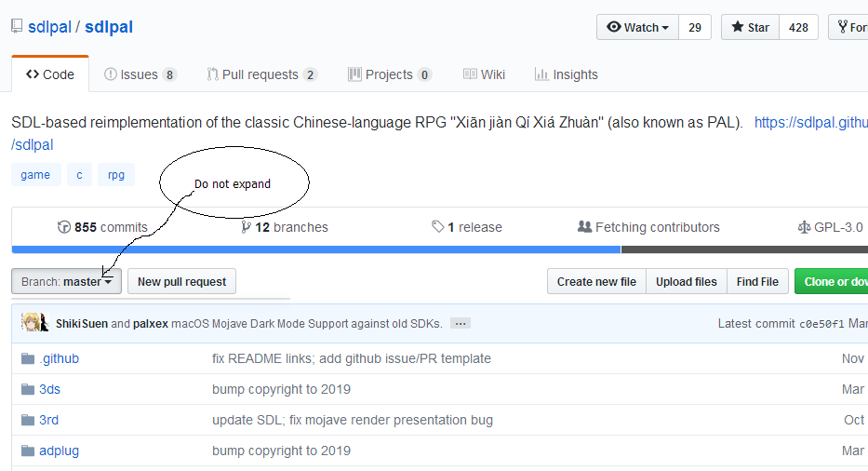Open the Fetching contributors link
Image resolution: width=868 pixels, height=471 pixels.
pyautogui.click(x=648, y=227)
